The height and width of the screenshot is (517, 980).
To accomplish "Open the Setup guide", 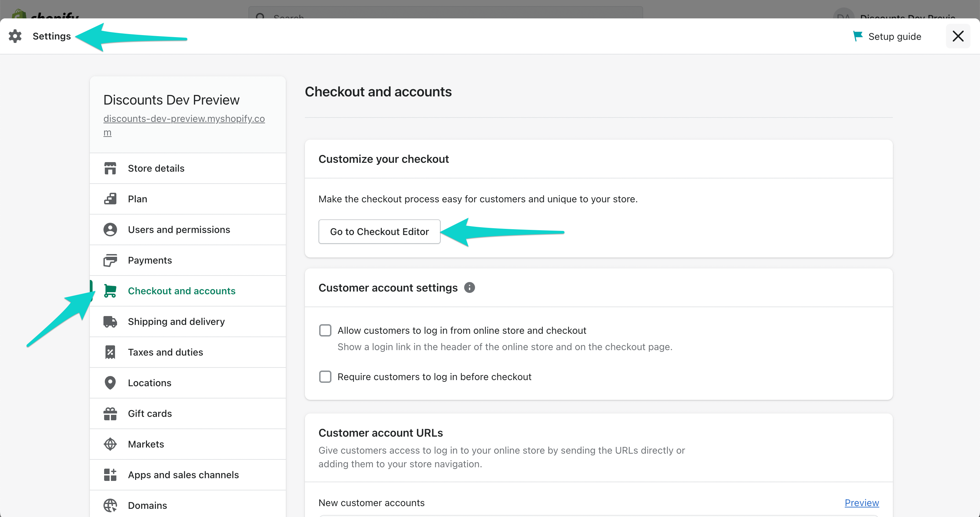I will pyautogui.click(x=887, y=36).
